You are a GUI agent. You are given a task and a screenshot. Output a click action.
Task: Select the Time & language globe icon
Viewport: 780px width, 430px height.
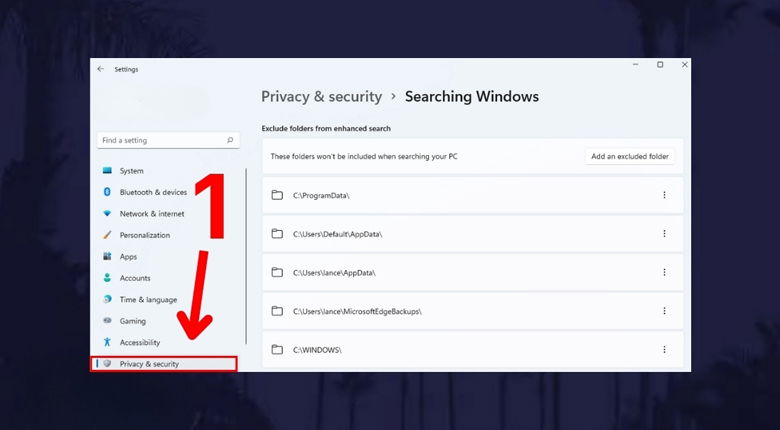click(x=107, y=300)
